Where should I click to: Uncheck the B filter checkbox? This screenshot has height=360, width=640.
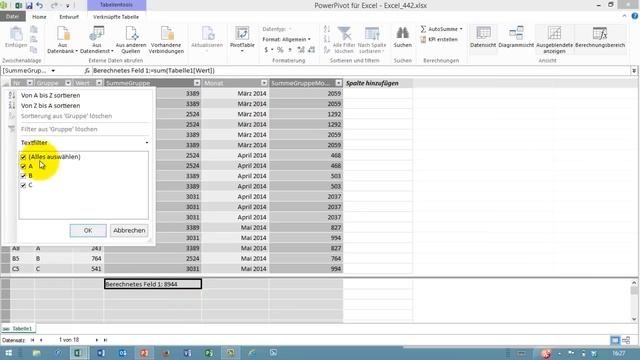pyautogui.click(x=23, y=176)
